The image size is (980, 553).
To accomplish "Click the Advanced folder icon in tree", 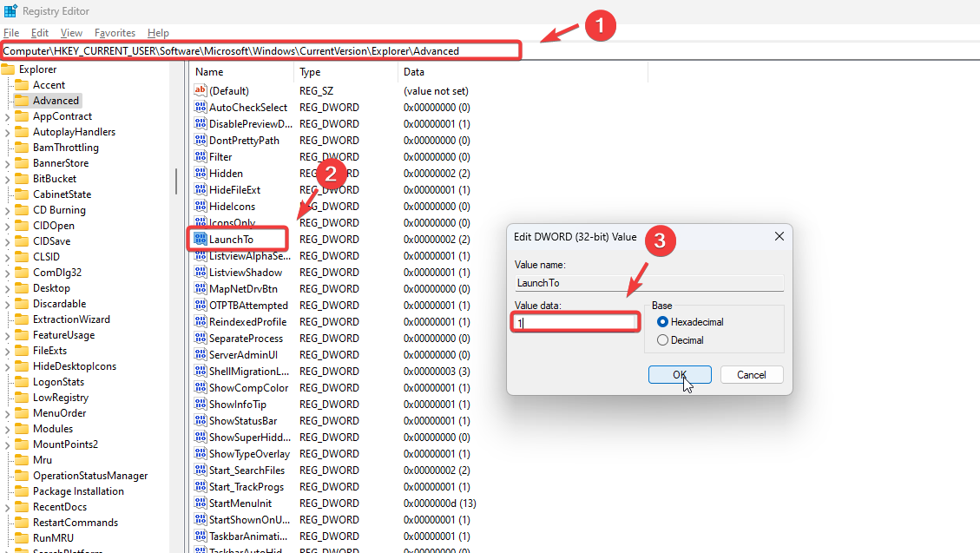I will 22,100.
